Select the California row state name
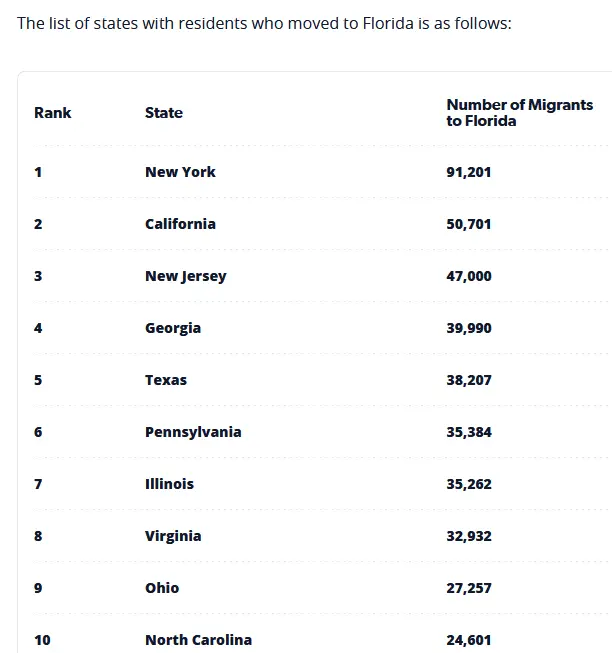 [x=180, y=224]
